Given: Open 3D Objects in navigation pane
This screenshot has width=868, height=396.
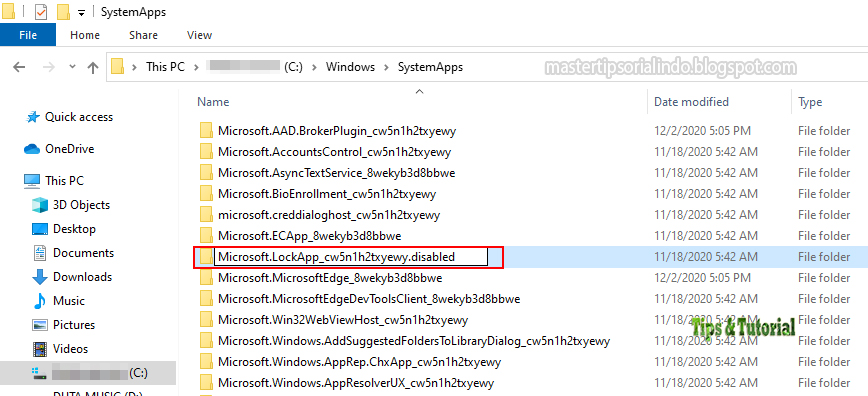Looking at the screenshot, I should pyautogui.click(x=81, y=205).
